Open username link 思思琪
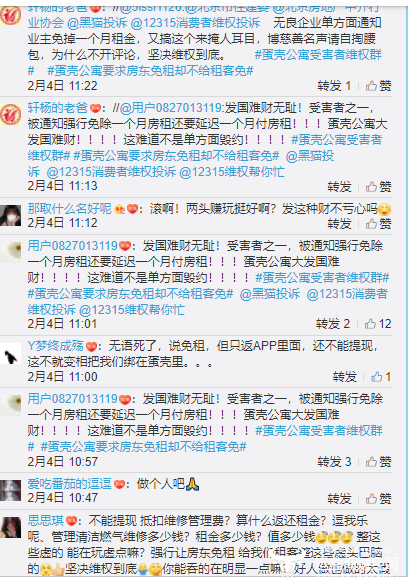Viewport: 408px width, 582px height. pos(46,521)
